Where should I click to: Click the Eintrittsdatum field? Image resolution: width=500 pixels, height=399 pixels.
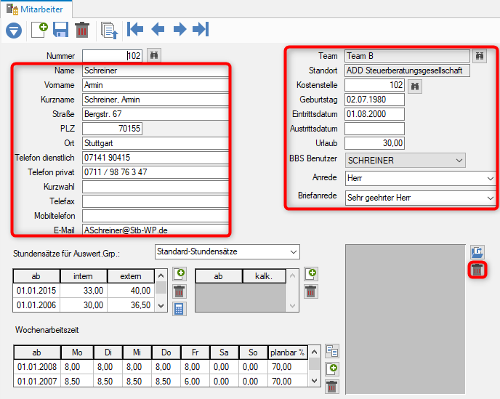(x=375, y=114)
